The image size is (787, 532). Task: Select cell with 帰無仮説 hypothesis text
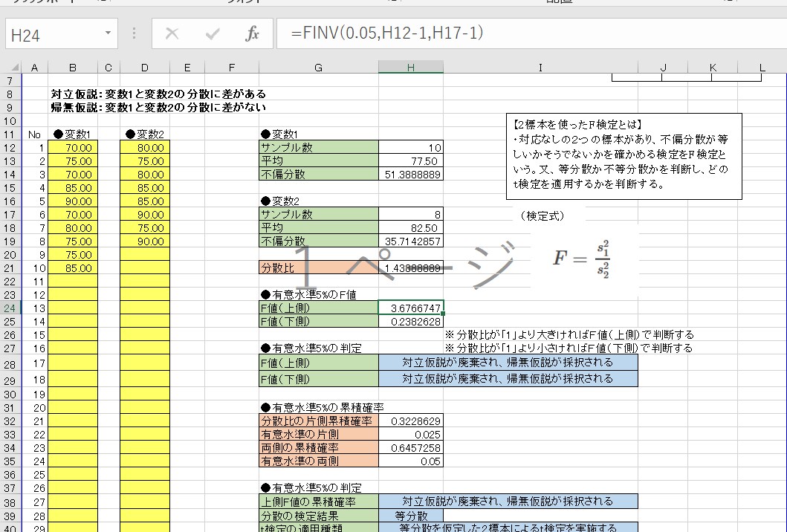158,108
